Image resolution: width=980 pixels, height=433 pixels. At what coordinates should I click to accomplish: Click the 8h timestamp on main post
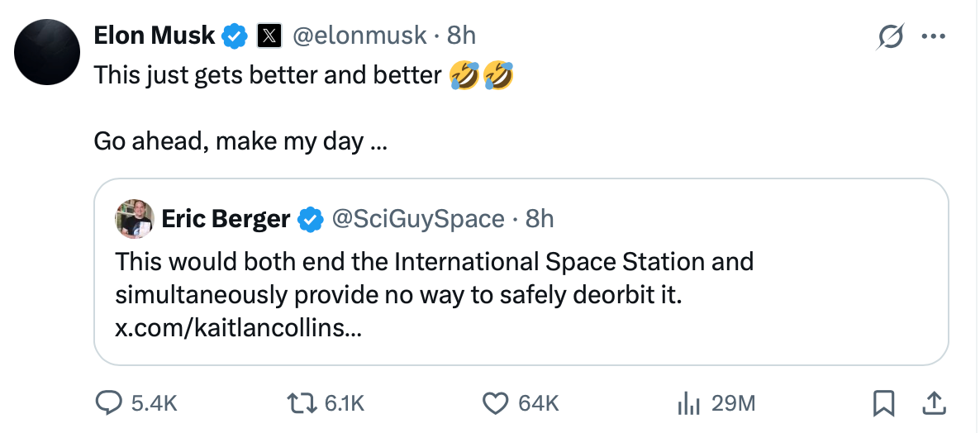click(x=461, y=36)
